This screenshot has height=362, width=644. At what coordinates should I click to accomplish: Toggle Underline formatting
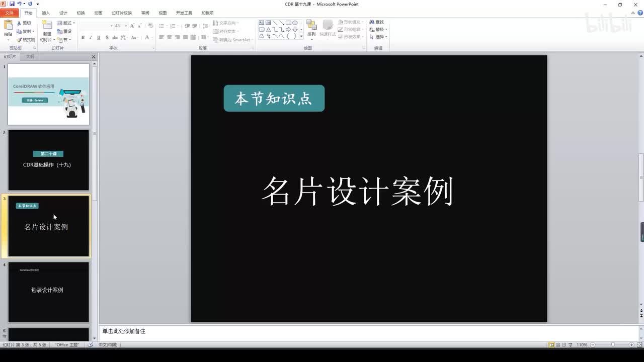pyautogui.click(x=99, y=37)
